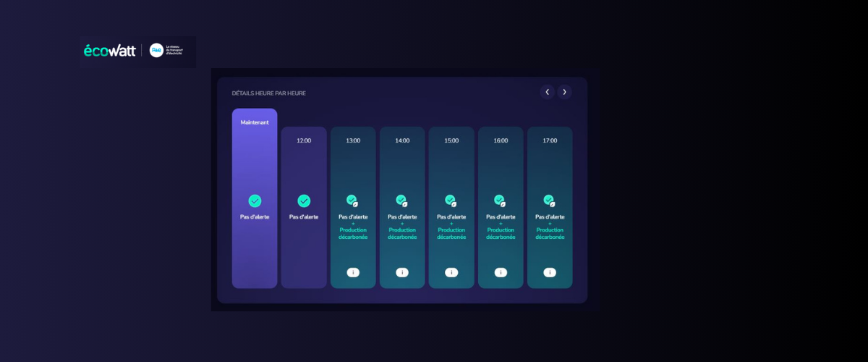Open info button for 16:00
This screenshot has width=868, height=362.
pyautogui.click(x=501, y=272)
